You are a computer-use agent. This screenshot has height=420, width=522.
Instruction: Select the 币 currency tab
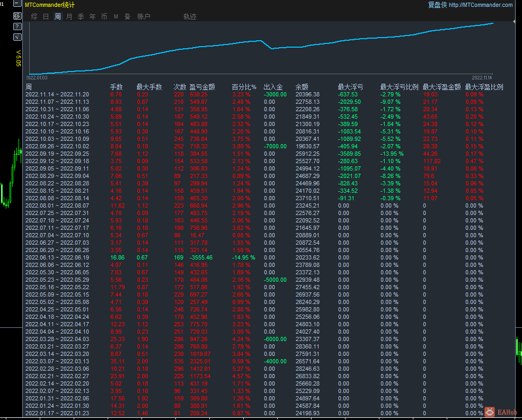click(104, 17)
